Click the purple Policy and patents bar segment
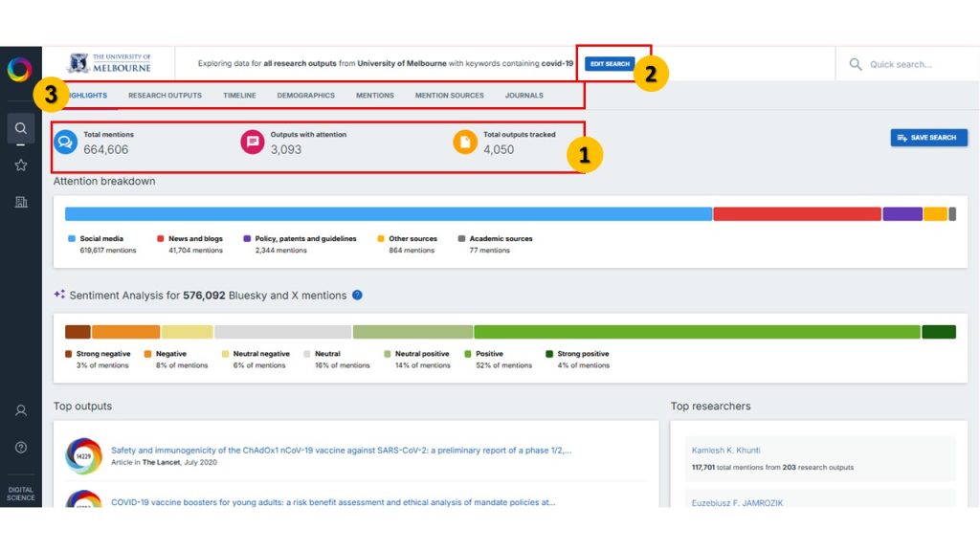Viewport: 980px width, 551px height. pos(902,214)
